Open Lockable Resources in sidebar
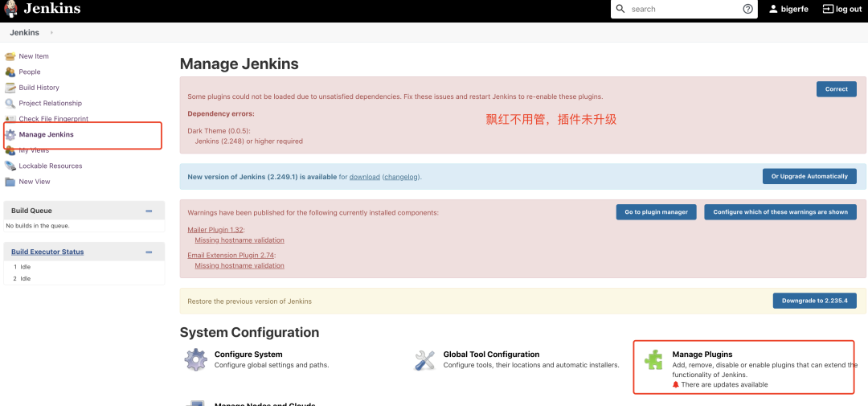 coord(51,166)
